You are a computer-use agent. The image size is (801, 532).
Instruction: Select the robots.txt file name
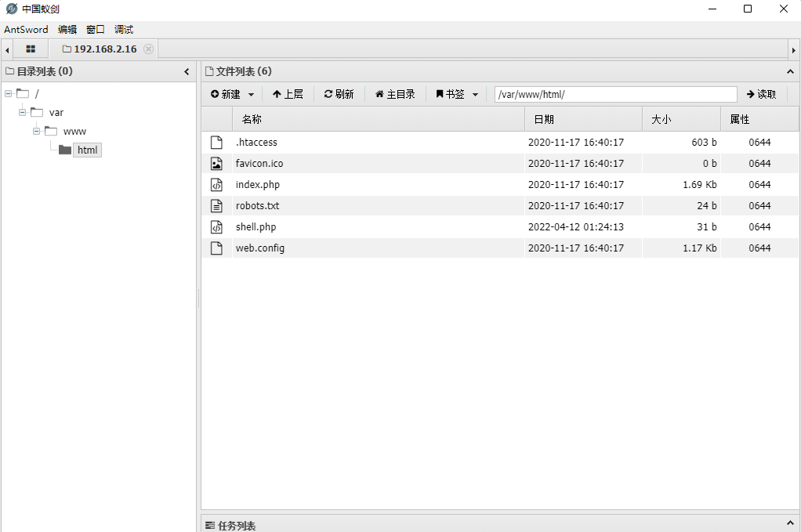coord(257,206)
